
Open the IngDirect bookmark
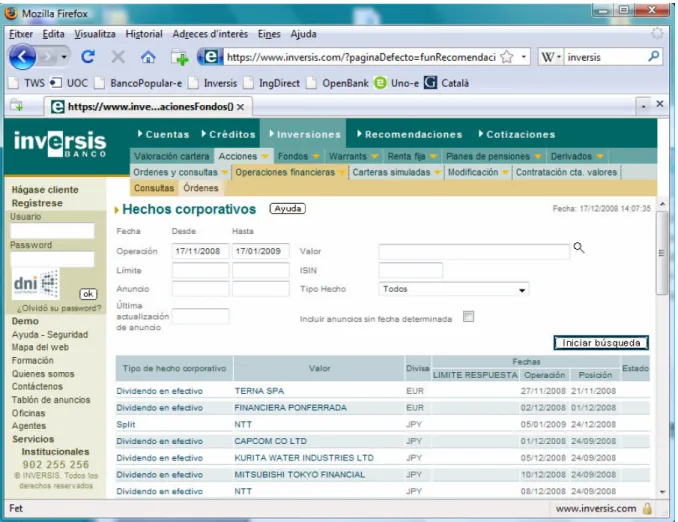[272, 83]
